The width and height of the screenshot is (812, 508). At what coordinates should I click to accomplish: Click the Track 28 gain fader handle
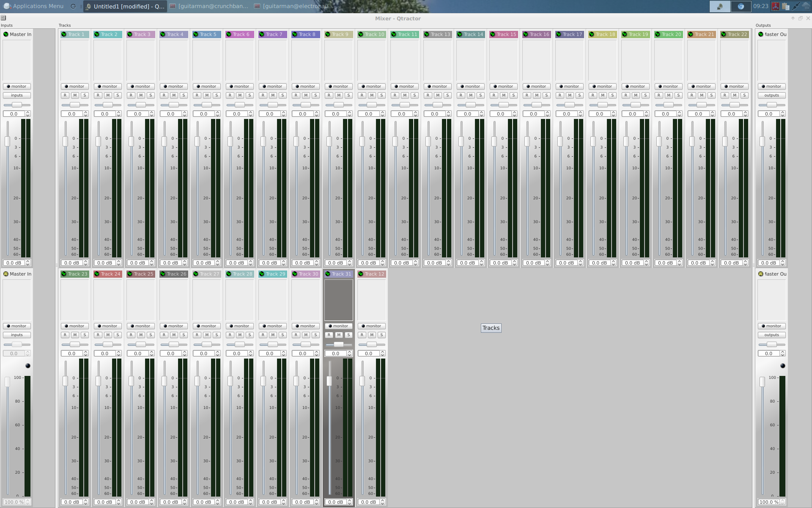tap(230, 381)
